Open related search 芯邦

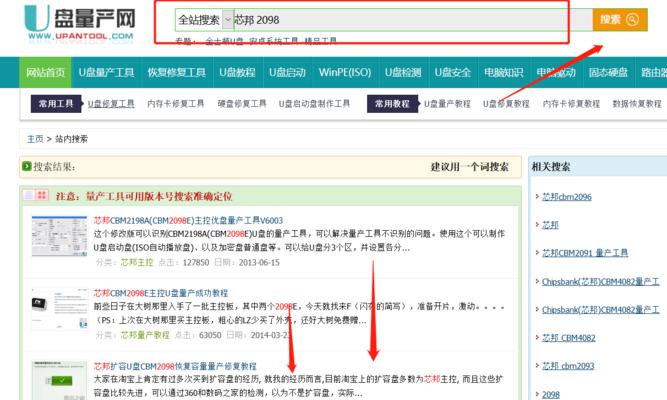[550, 225]
